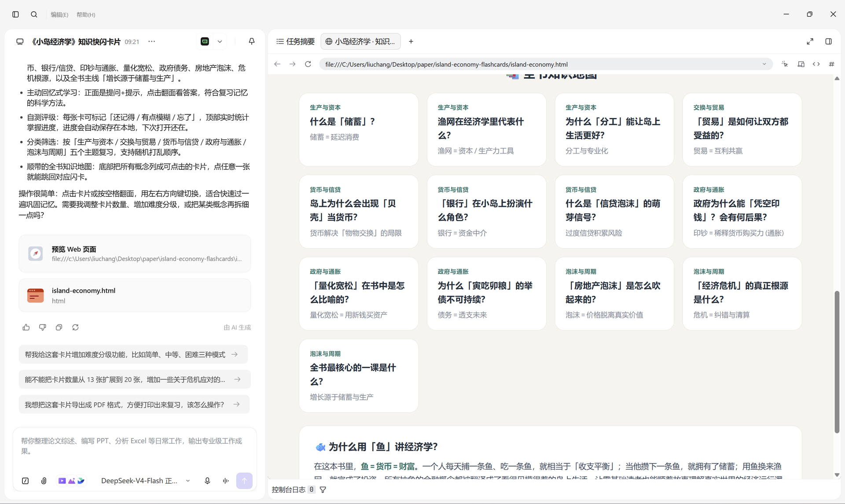This screenshot has width=845, height=504.
Task: Click the hash icon in browser toolbar
Action: pos(831,64)
